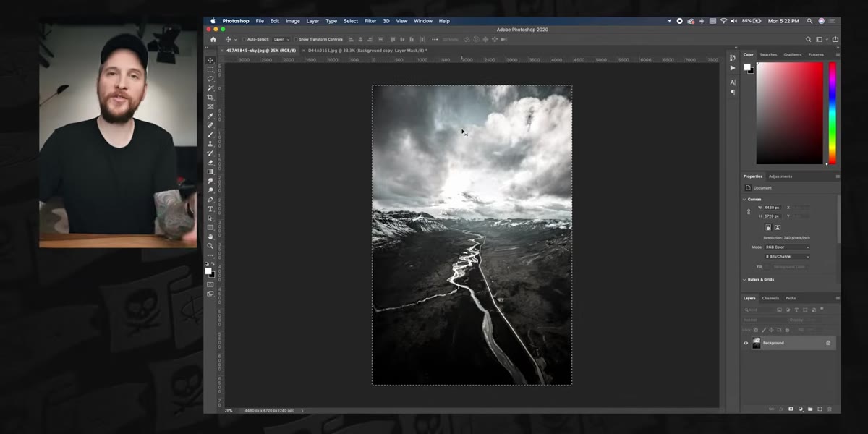Enable the Auto-Select checkbox

(244, 39)
